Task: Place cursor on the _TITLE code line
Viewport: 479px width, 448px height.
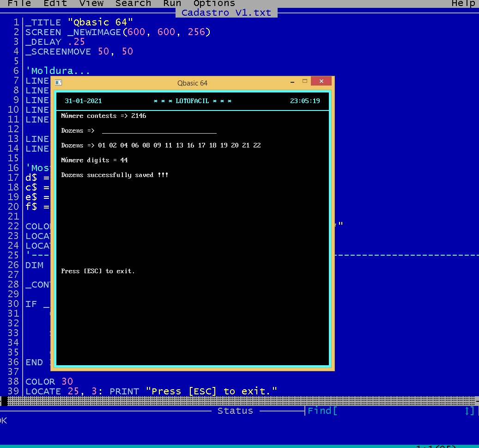Action: pos(79,22)
